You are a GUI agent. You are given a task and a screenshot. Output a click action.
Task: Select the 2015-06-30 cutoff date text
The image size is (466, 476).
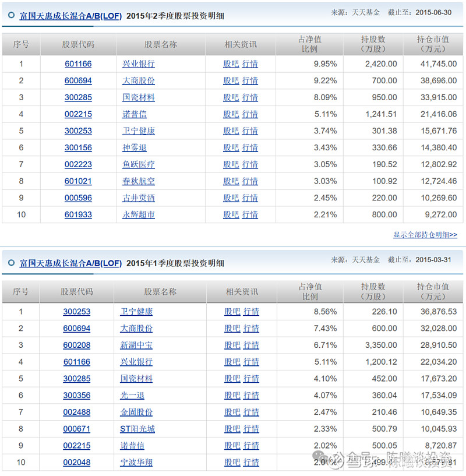click(x=433, y=12)
